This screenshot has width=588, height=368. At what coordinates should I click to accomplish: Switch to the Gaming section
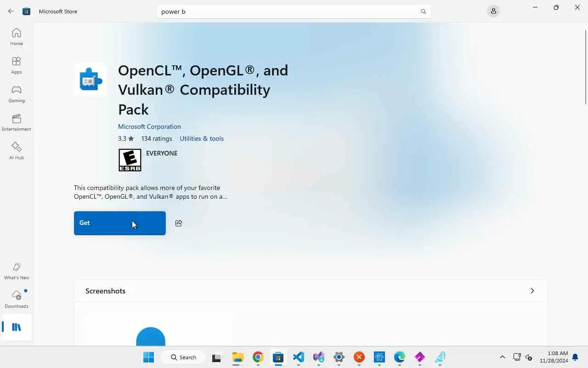click(17, 94)
